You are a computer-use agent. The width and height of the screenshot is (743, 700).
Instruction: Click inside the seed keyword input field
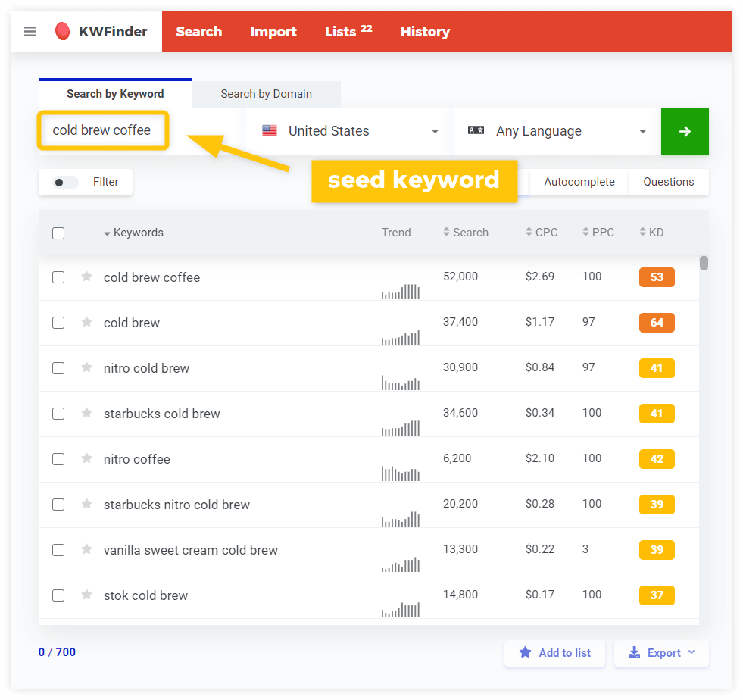pyautogui.click(x=102, y=130)
